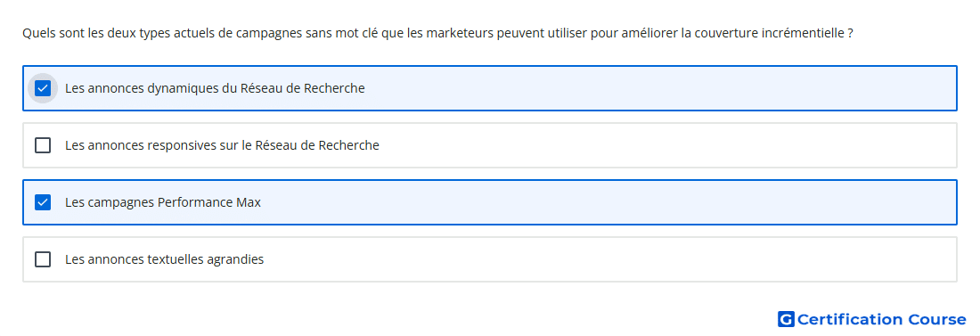Uncheck the campagnes Performance Max checkbox
Viewport: 980px width, 336px height.
click(x=43, y=202)
